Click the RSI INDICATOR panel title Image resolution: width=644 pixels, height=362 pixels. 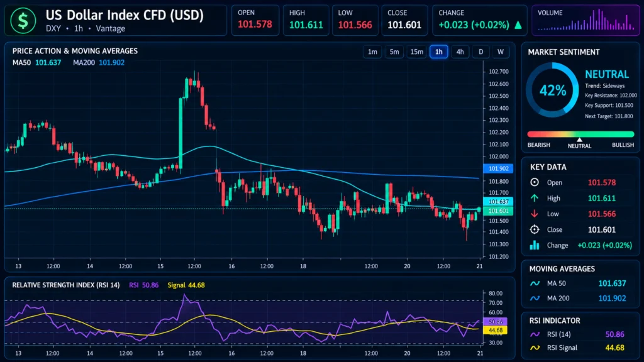555,321
